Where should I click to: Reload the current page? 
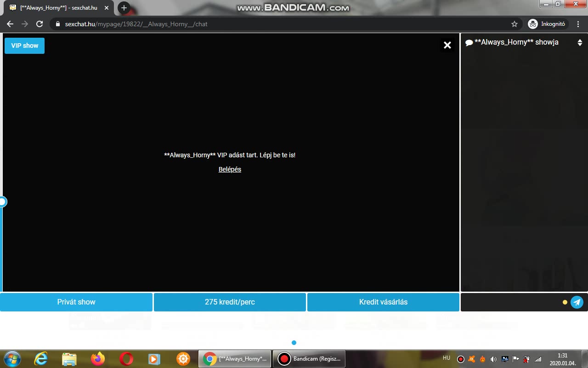click(x=40, y=24)
